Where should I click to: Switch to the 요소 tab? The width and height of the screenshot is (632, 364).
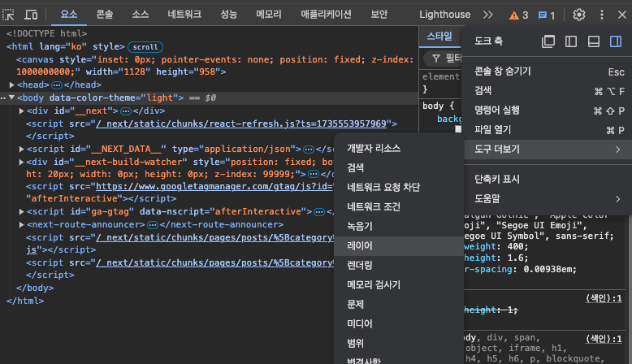click(69, 15)
